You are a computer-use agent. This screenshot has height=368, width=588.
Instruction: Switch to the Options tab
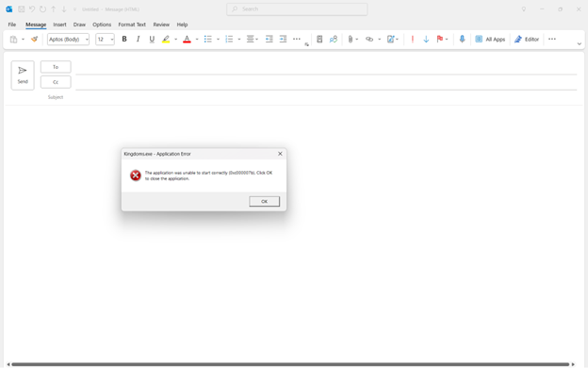[102, 25]
